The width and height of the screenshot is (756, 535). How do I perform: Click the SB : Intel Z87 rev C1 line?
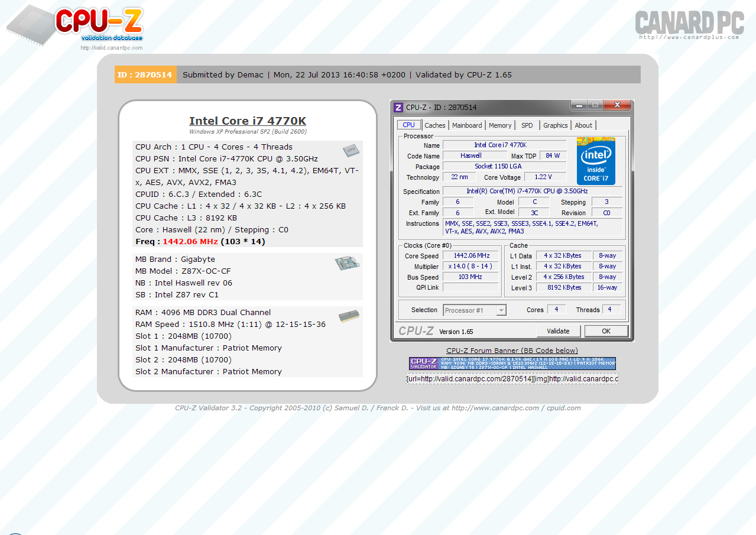[177, 295]
